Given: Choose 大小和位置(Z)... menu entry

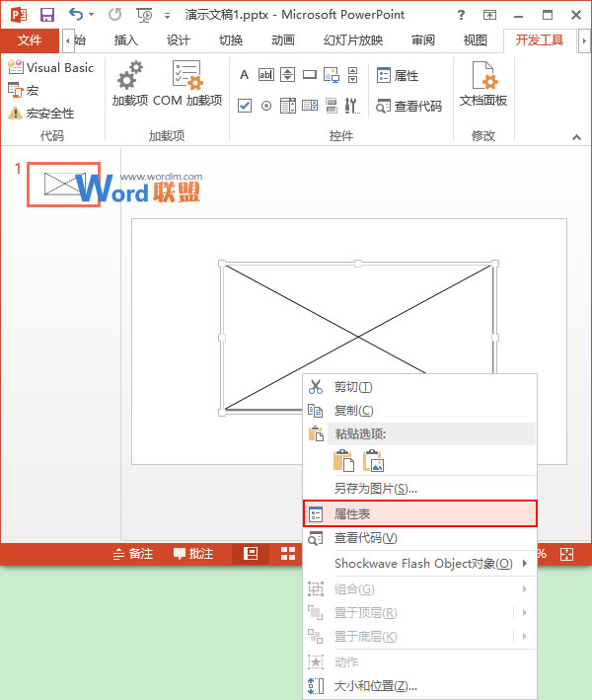Looking at the screenshot, I should (x=419, y=686).
